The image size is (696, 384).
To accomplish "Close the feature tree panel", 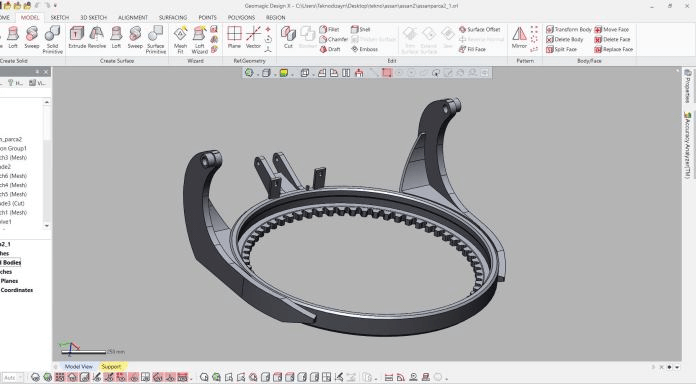I will (x=46, y=71).
